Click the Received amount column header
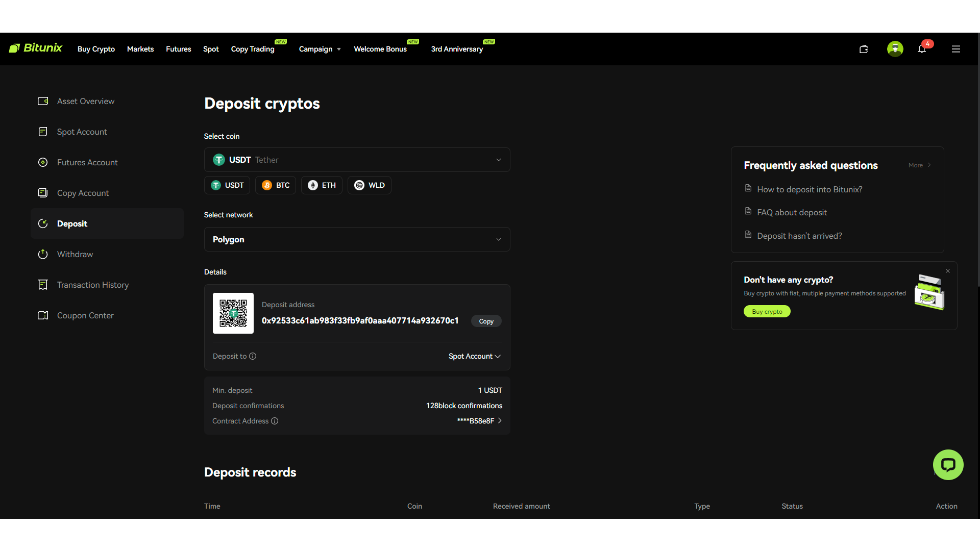The width and height of the screenshot is (980, 551). pos(521,506)
